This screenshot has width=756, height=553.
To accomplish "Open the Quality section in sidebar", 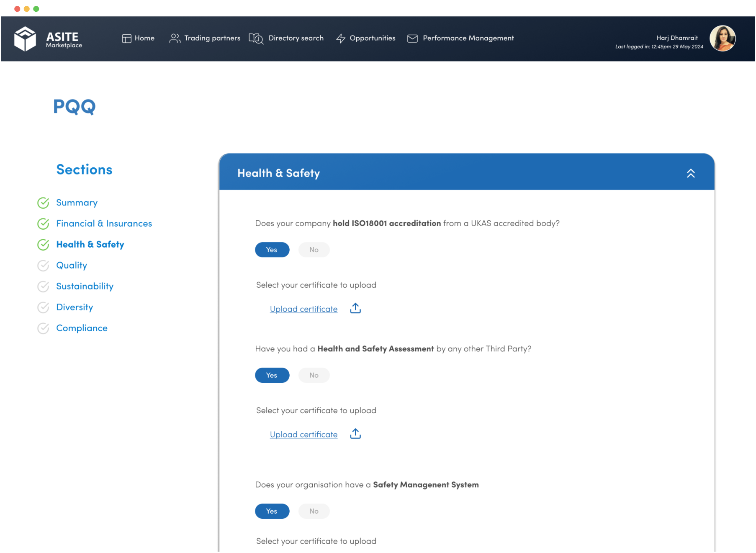I will click(72, 265).
